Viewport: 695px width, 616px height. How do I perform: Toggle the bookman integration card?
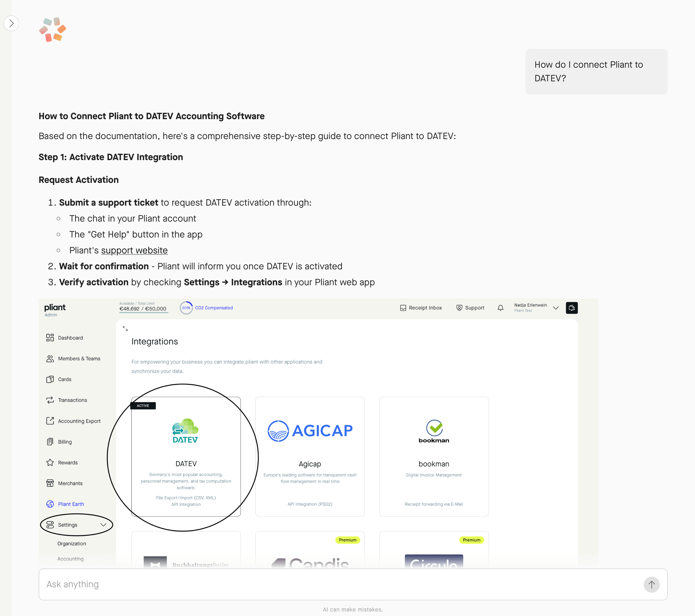coord(434,456)
